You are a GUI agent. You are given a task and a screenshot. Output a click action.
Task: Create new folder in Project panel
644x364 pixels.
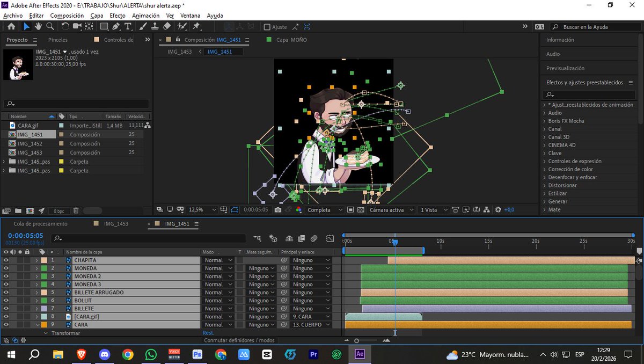tap(18, 211)
